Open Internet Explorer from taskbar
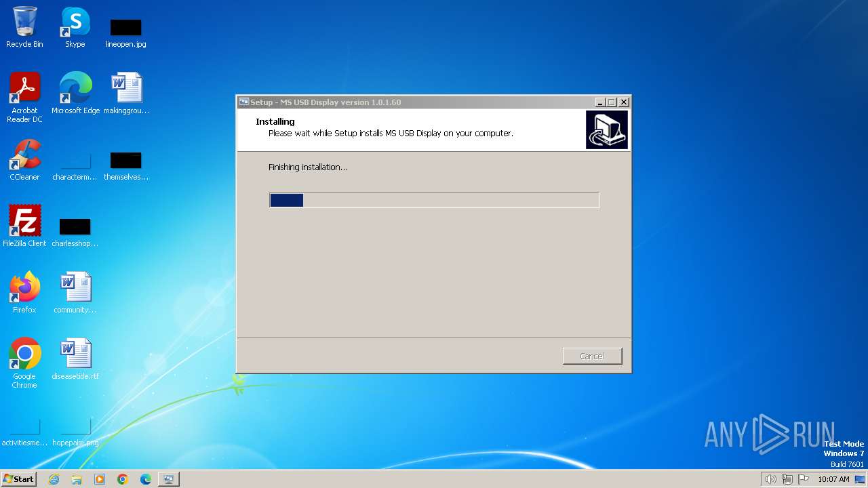The image size is (868, 488). click(54, 479)
